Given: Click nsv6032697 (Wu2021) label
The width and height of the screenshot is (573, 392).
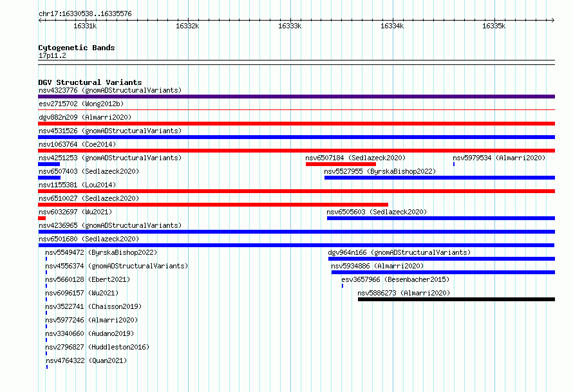Looking at the screenshot, I should click(x=75, y=212).
